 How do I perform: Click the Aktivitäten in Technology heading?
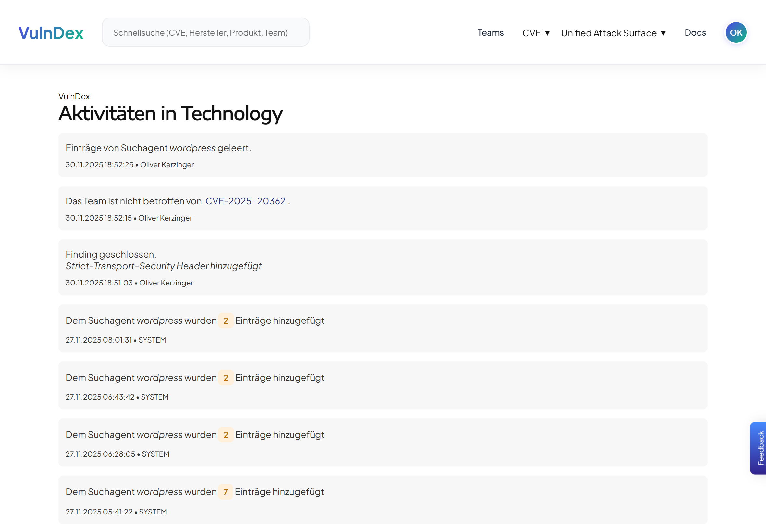170,113
